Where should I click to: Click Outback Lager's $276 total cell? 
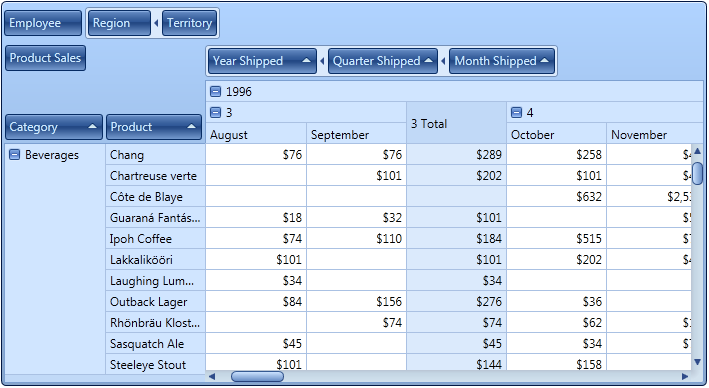coord(456,302)
